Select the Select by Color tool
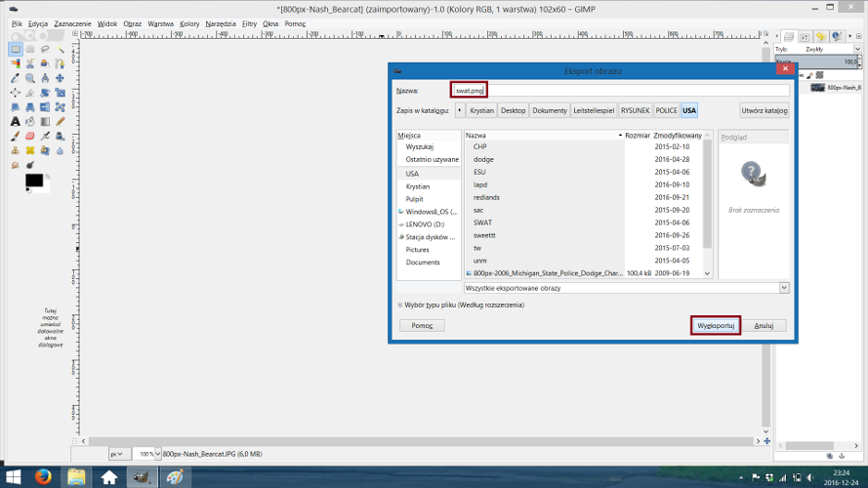This screenshot has height=488, width=868. (x=16, y=63)
